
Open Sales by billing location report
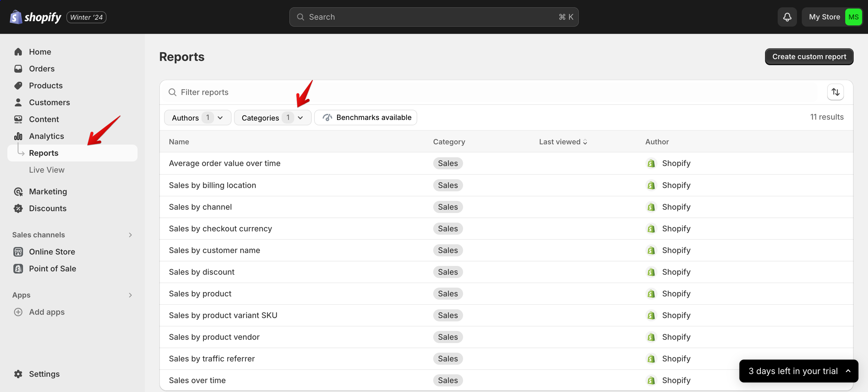point(212,185)
